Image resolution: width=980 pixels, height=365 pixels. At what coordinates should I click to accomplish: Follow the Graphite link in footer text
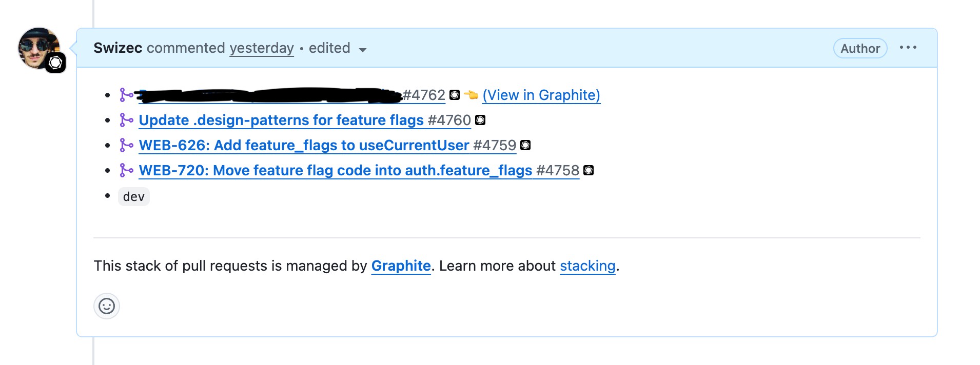(401, 266)
